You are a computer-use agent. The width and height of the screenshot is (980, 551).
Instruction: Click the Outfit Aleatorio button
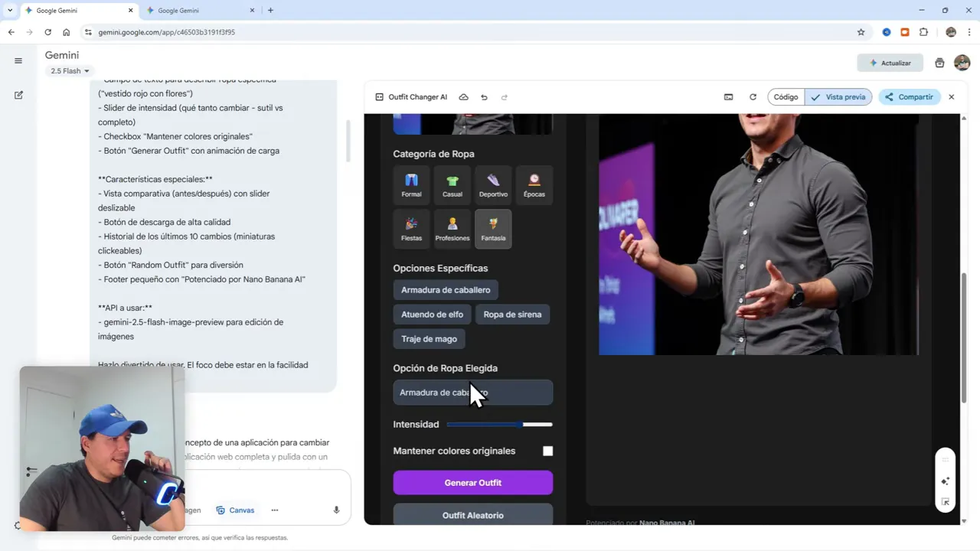click(x=472, y=515)
